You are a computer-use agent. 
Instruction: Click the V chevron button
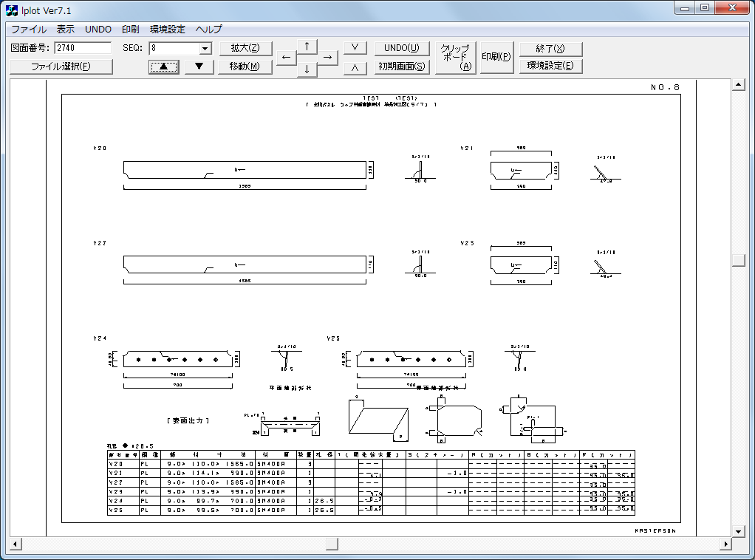coord(355,48)
